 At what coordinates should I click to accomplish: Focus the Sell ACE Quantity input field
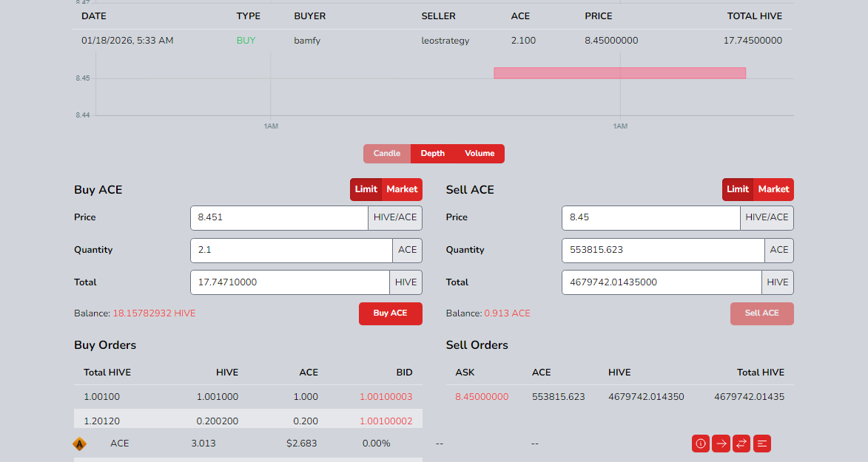point(662,251)
